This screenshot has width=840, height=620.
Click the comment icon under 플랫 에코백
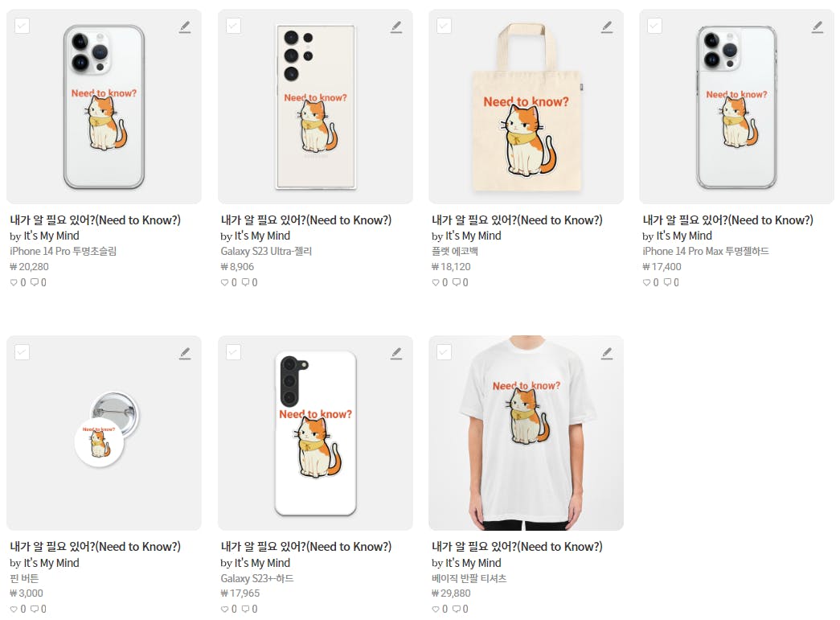(456, 282)
